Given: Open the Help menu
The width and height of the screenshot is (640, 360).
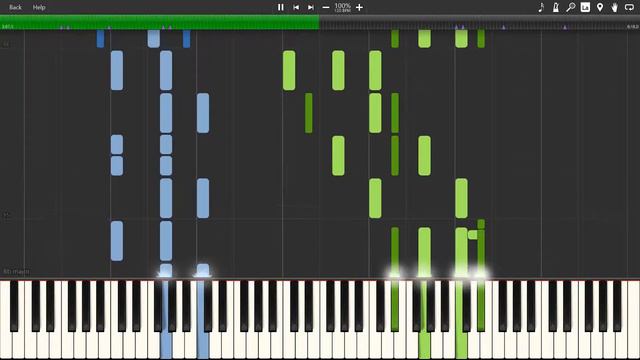Looking at the screenshot, I should 39,7.
